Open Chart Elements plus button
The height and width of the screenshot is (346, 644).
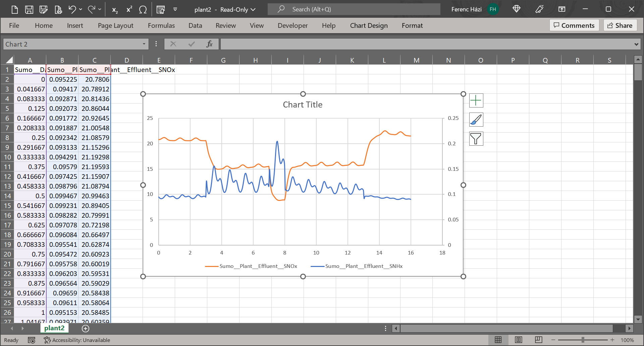(476, 100)
